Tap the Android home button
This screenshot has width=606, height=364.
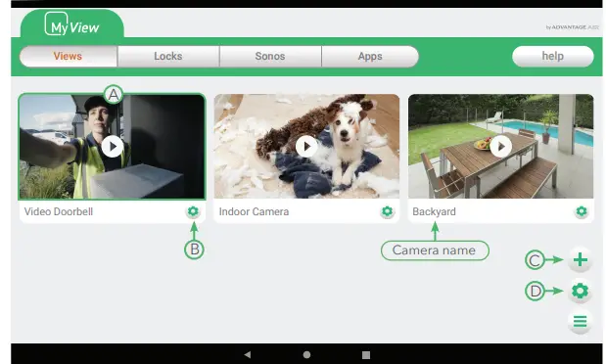point(306,354)
